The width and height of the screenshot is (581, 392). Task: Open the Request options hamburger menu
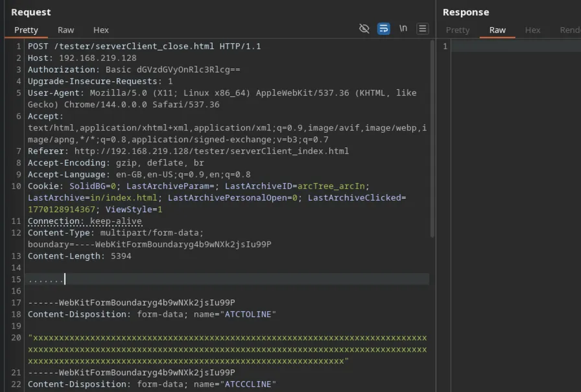point(422,29)
